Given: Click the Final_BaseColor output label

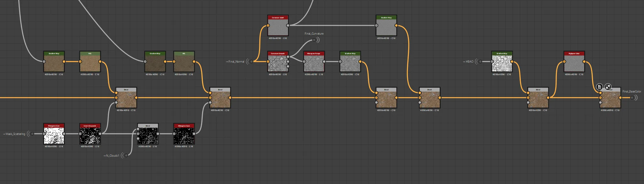Looking at the screenshot, I should 632,92.
